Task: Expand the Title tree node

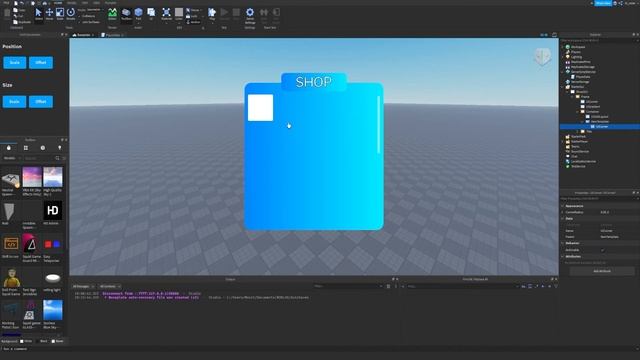Action: [x=578, y=131]
